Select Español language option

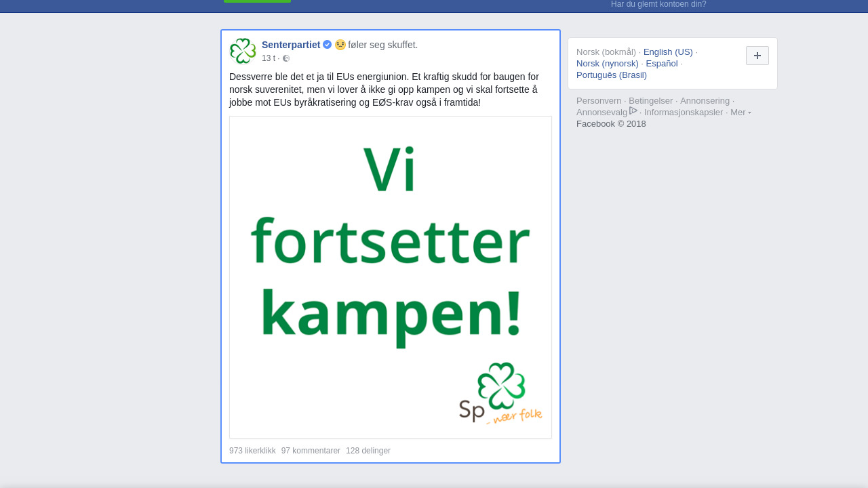pos(662,64)
